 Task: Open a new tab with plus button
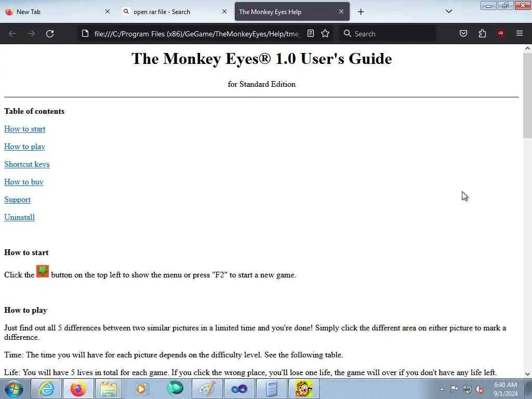(361, 12)
